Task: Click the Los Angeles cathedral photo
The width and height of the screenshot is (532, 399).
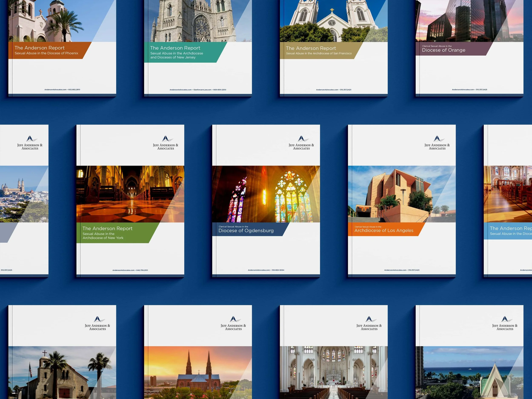Action: click(402, 194)
